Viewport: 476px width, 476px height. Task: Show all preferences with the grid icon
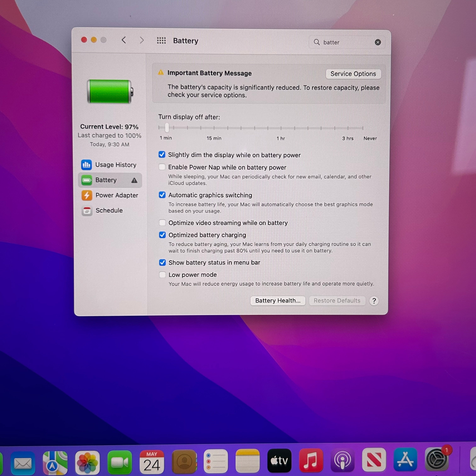(161, 40)
